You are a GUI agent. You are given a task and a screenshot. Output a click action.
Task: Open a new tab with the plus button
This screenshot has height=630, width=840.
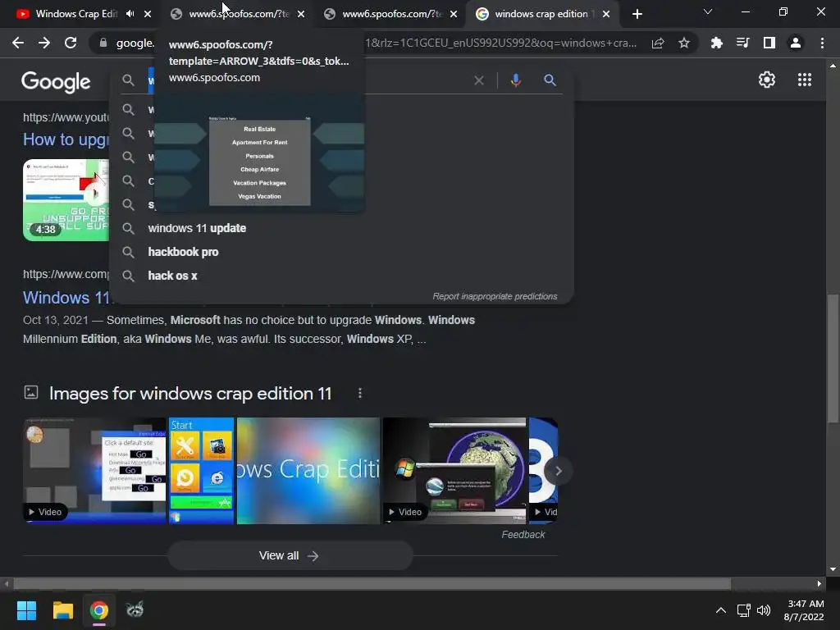pos(637,15)
